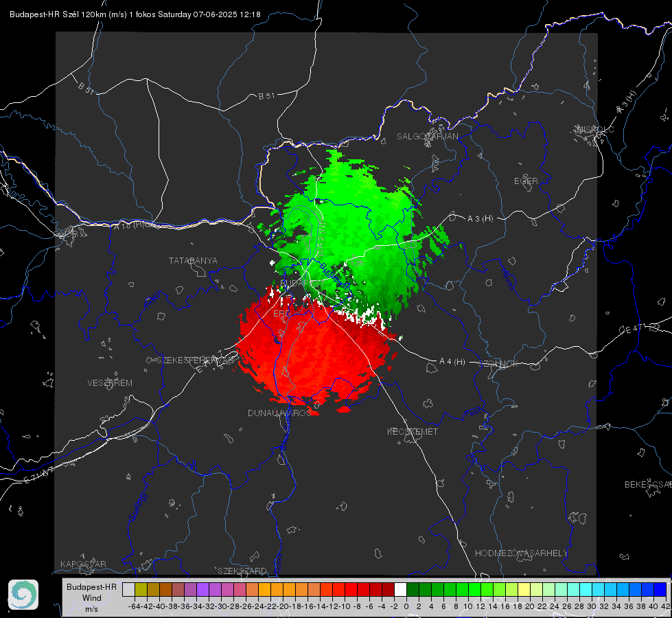Screen dimensions: 672x618
Task: Select the blue 'Fejér' county label
Action: (x=154, y=300)
